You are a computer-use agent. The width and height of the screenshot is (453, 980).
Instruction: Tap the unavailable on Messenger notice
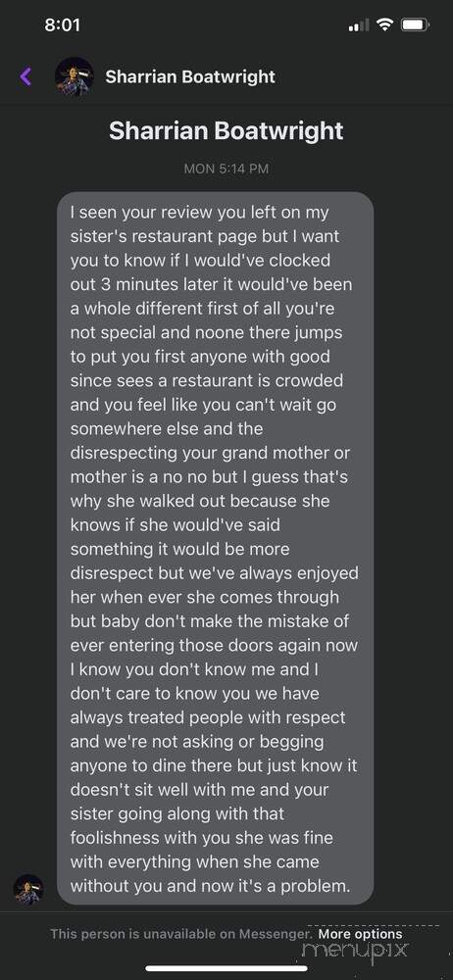click(180, 934)
